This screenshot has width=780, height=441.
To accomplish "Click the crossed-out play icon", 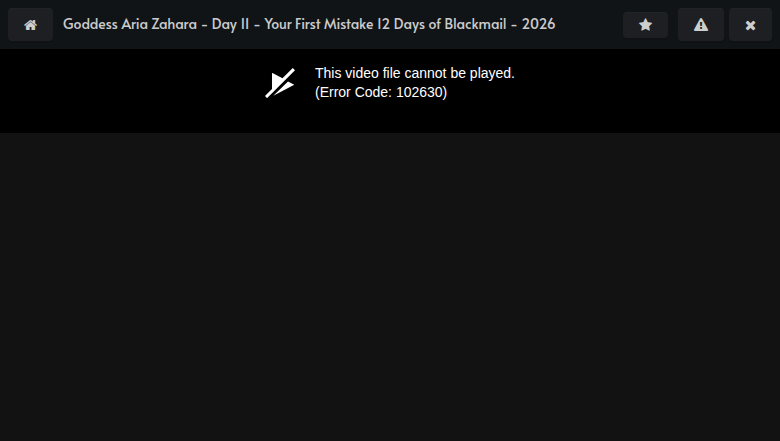I will [x=280, y=83].
